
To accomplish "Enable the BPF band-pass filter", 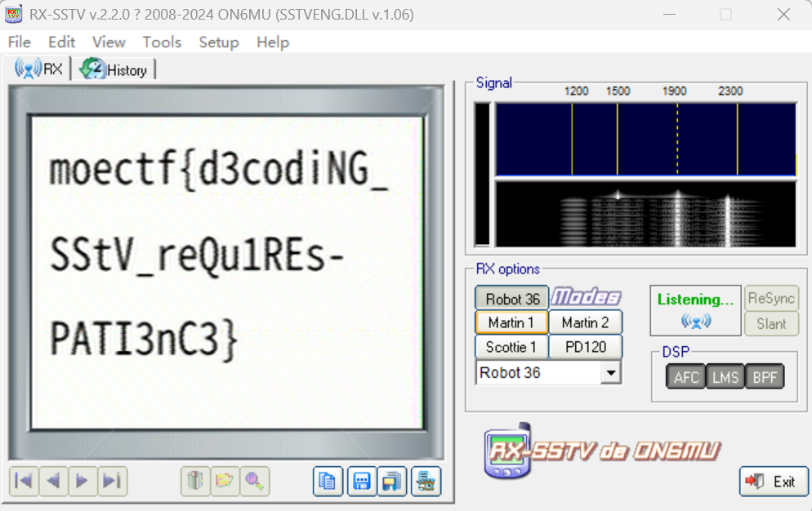I will pyautogui.click(x=764, y=376).
